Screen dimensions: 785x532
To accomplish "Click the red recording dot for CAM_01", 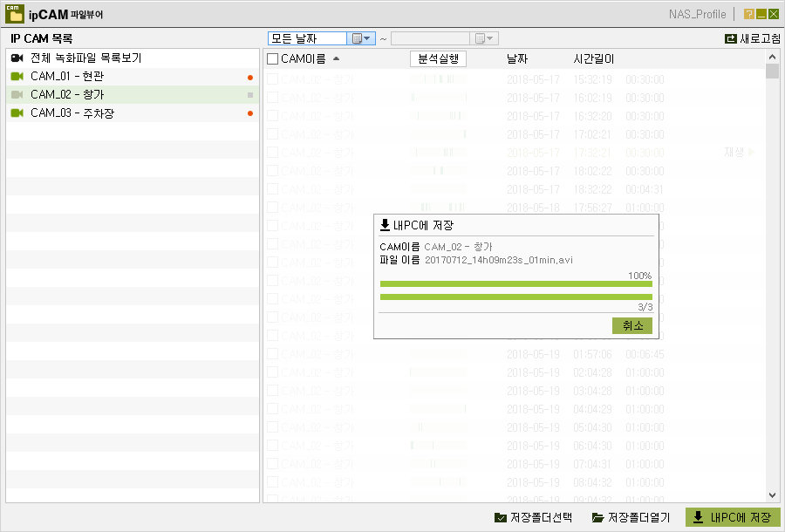I will pyautogui.click(x=250, y=77).
